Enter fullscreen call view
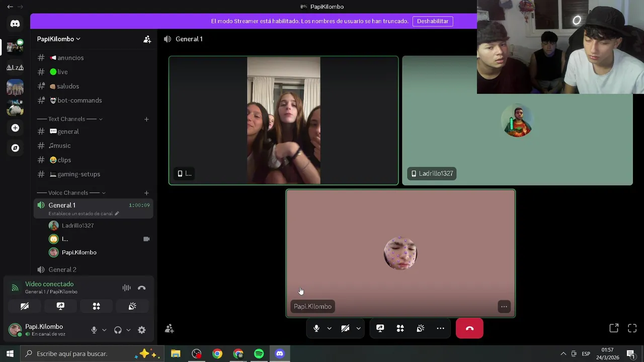This screenshot has width=644, height=362. [632, 328]
